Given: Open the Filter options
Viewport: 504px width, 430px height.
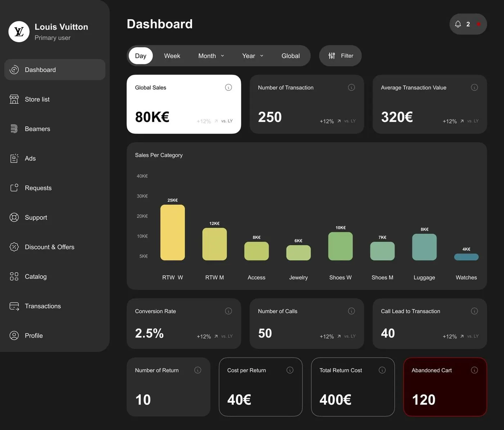Looking at the screenshot, I should (x=340, y=56).
